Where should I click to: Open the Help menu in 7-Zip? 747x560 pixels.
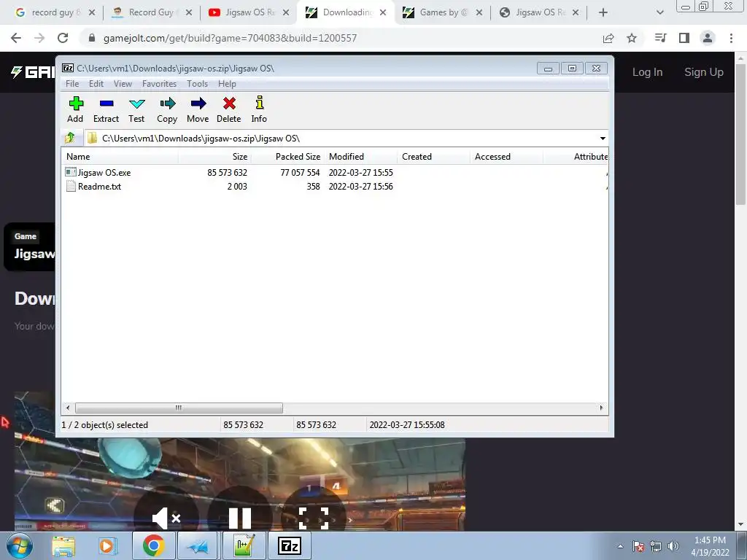coord(228,84)
